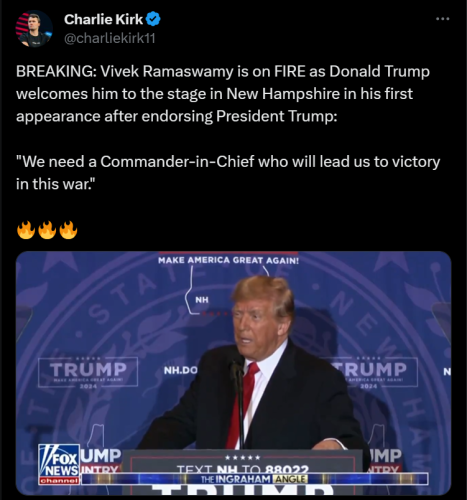Click the quoted Commander-in-Chief sentence
The height and width of the screenshot is (500, 467).
coord(228,173)
